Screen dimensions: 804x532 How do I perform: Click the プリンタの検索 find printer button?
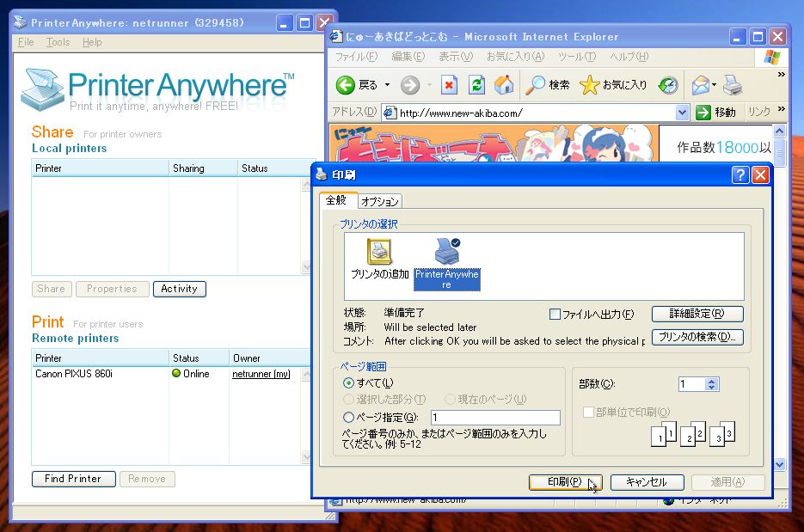tap(697, 337)
